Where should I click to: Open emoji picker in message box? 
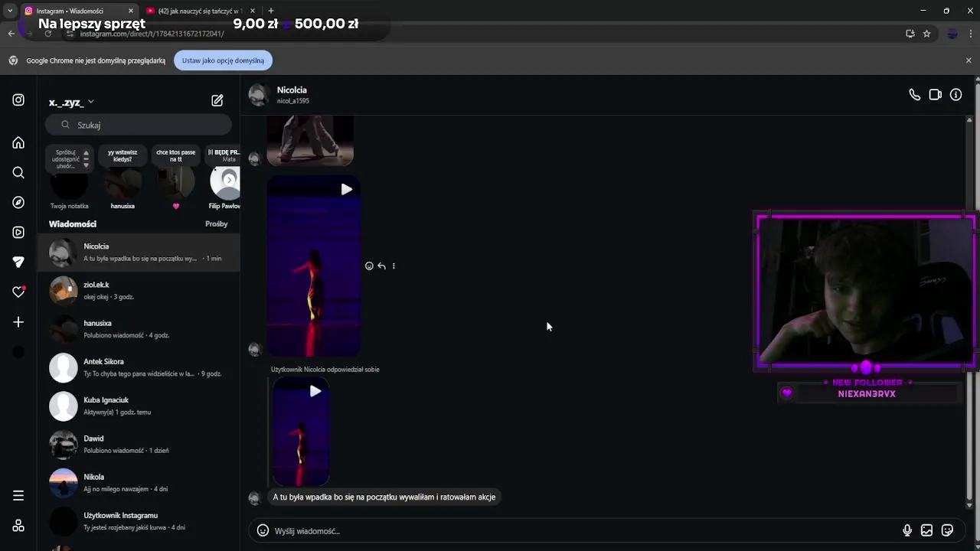click(263, 530)
